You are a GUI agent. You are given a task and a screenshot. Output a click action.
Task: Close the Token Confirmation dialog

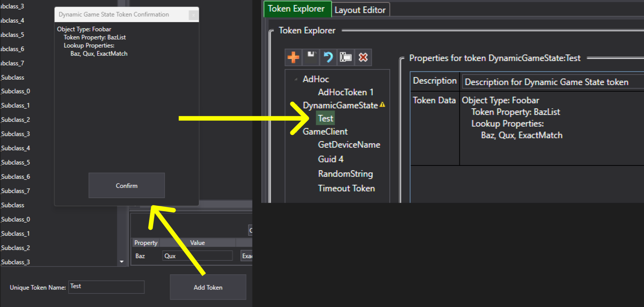[193, 15]
